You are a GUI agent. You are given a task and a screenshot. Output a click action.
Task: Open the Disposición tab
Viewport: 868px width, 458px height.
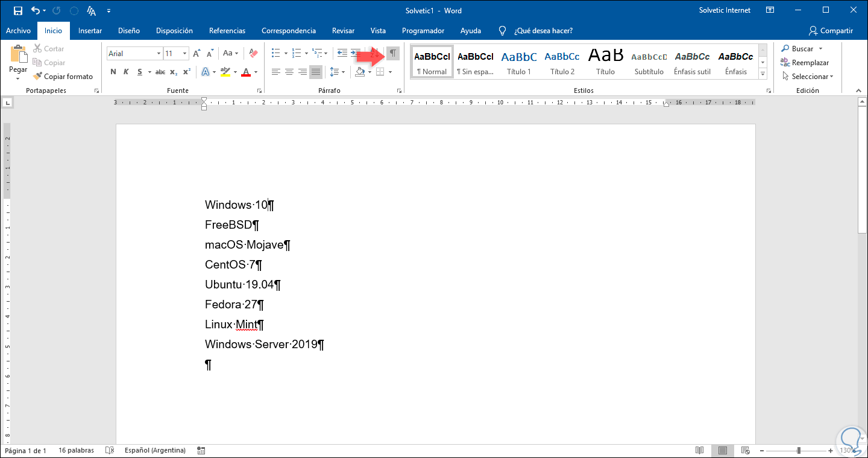point(174,31)
